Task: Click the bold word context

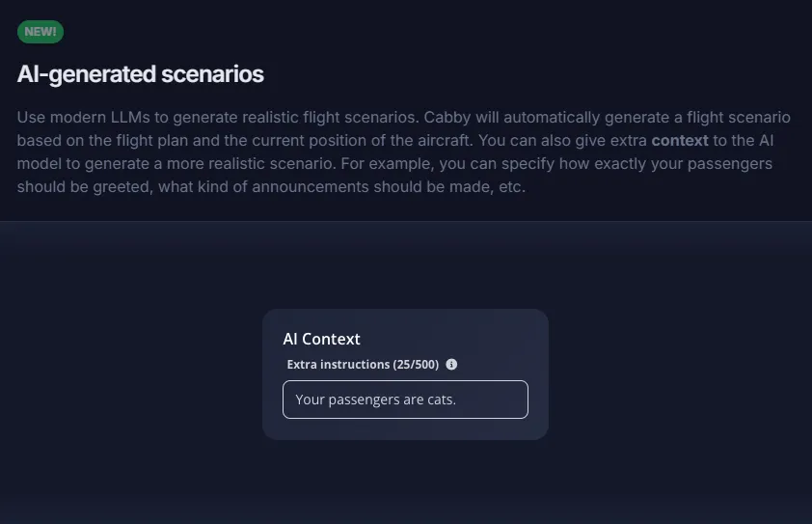Action: [680, 140]
